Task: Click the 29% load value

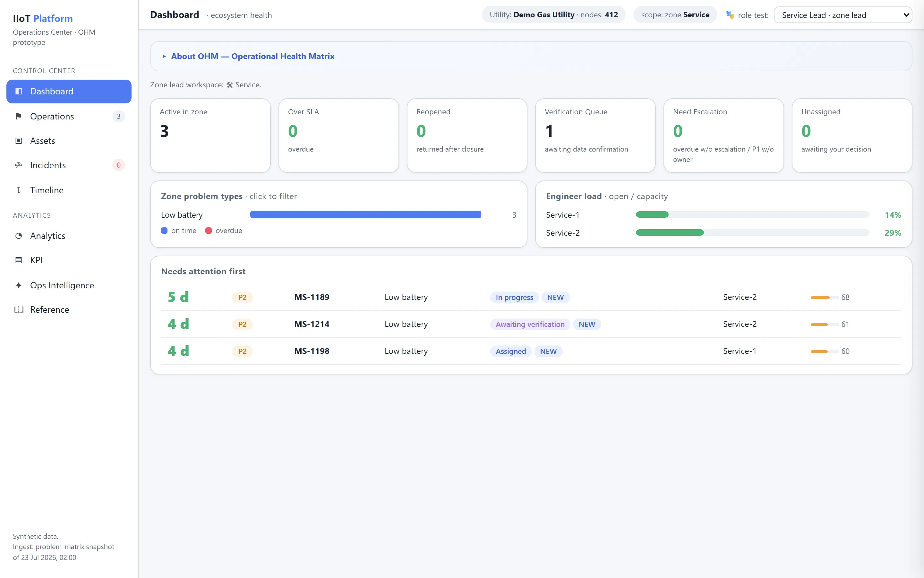Action: click(893, 233)
